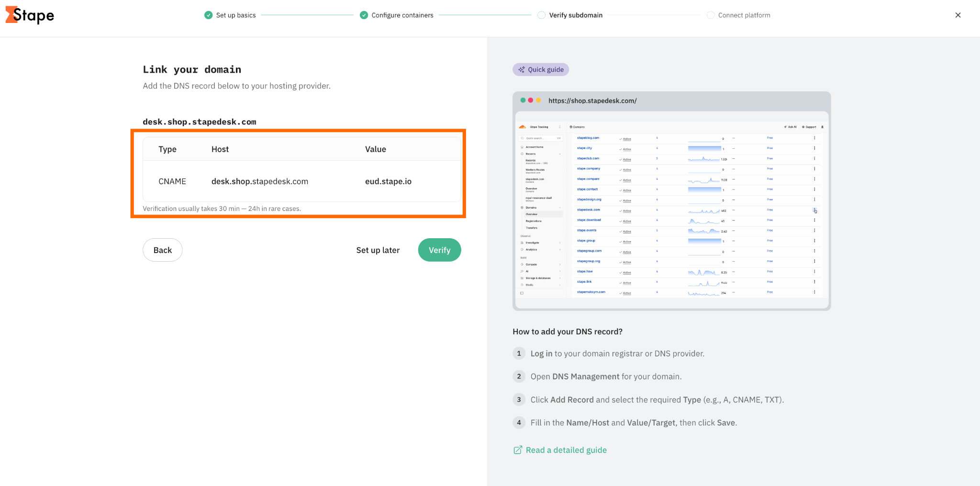Image resolution: width=980 pixels, height=486 pixels.
Task: Close the setup wizard with the X
Action: [x=958, y=15]
